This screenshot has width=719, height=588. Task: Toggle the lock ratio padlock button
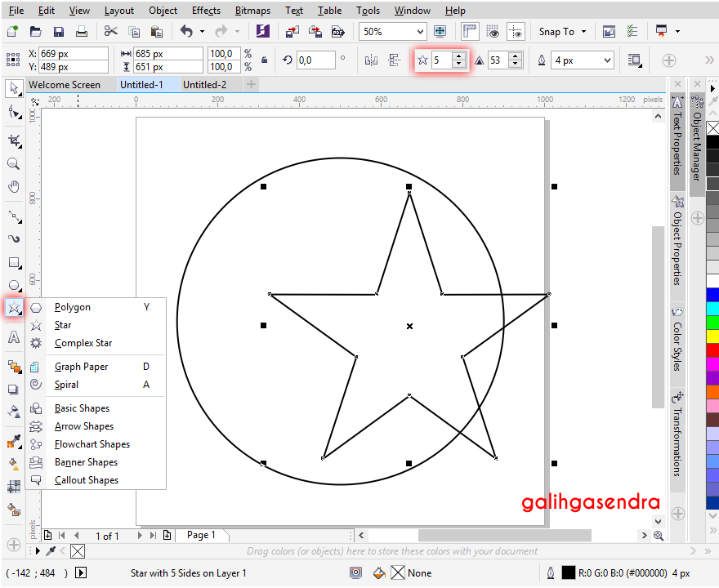coord(265,60)
